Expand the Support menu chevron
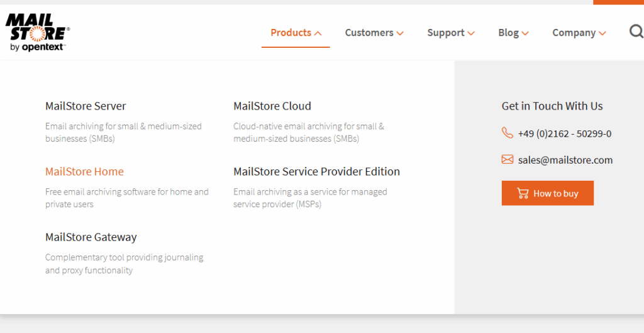 (470, 33)
